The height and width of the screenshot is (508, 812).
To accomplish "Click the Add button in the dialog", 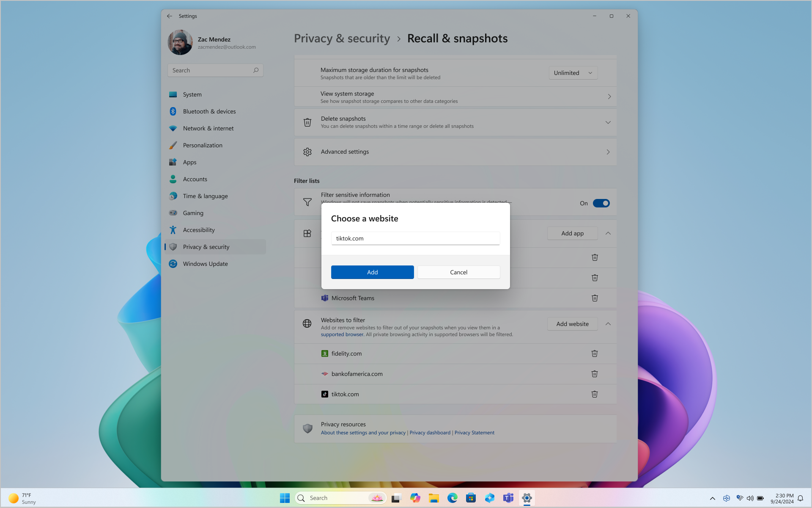I will point(373,272).
